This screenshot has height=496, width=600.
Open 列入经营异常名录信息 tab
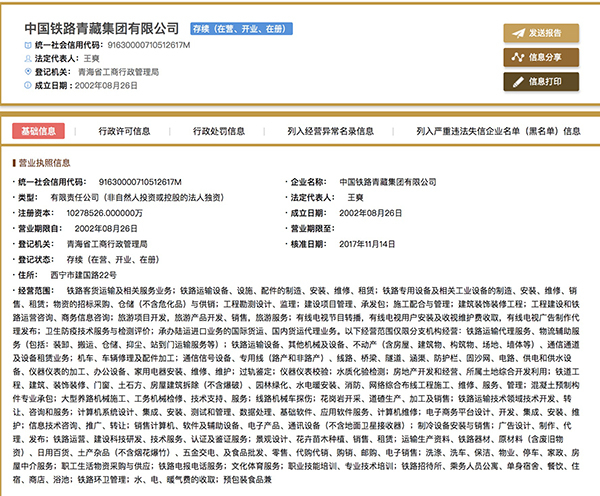coord(331,131)
